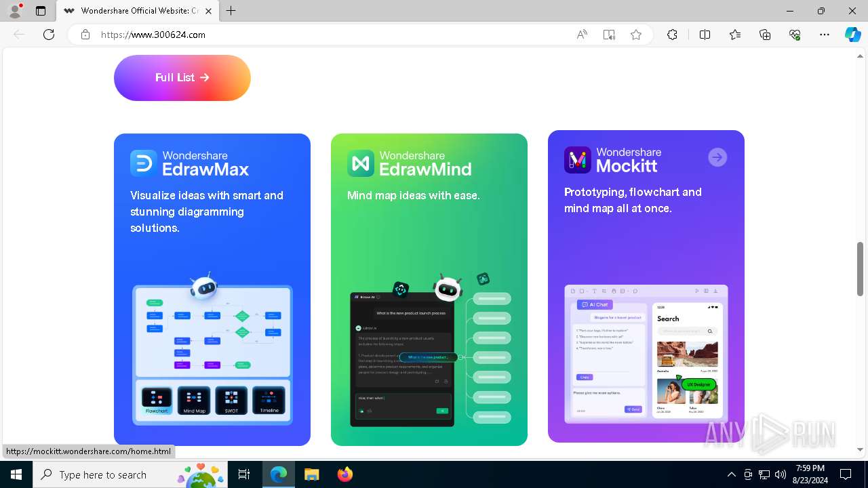Open the Edge profile icon

point(15,11)
